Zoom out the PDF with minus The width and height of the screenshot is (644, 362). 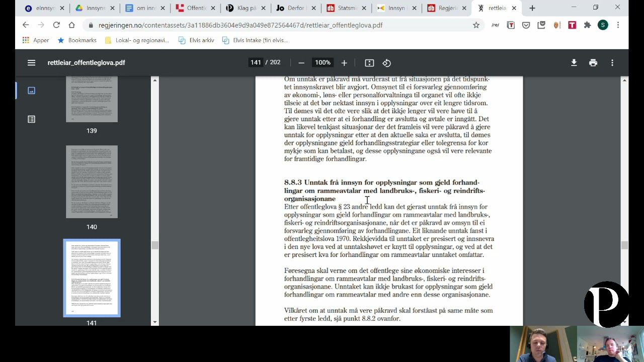click(x=301, y=63)
